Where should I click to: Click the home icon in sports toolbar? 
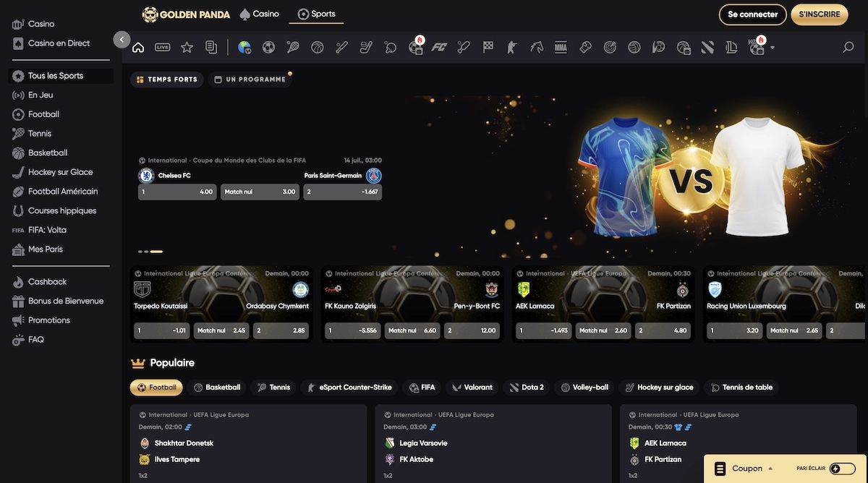(138, 48)
